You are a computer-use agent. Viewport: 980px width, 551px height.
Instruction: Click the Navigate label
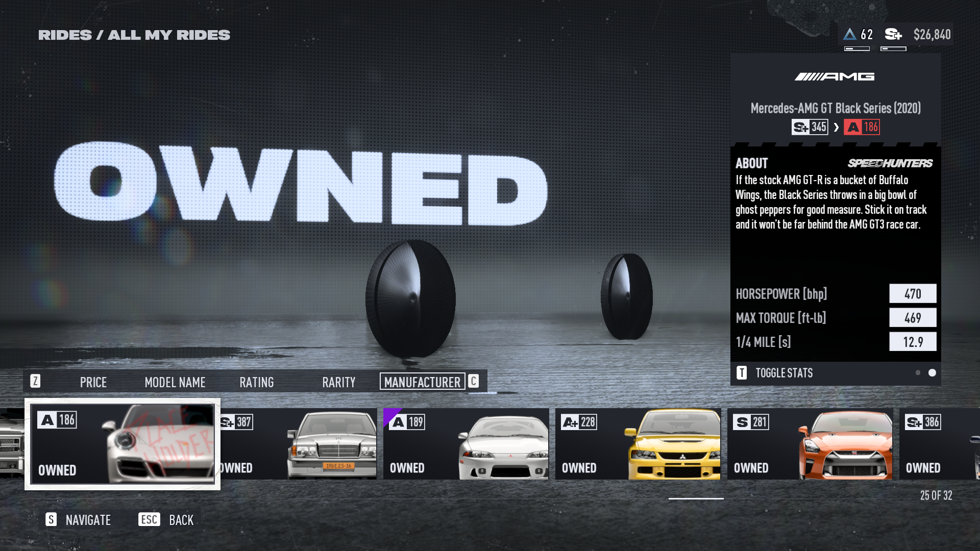point(88,520)
